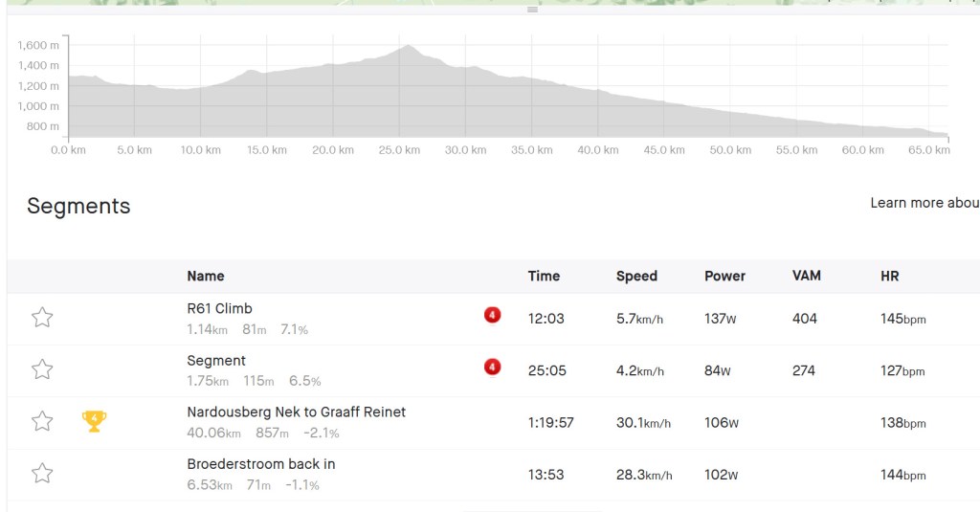Viewport: 980px width, 512px height.
Task: Click the Name column header
Action: [x=206, y=276]
